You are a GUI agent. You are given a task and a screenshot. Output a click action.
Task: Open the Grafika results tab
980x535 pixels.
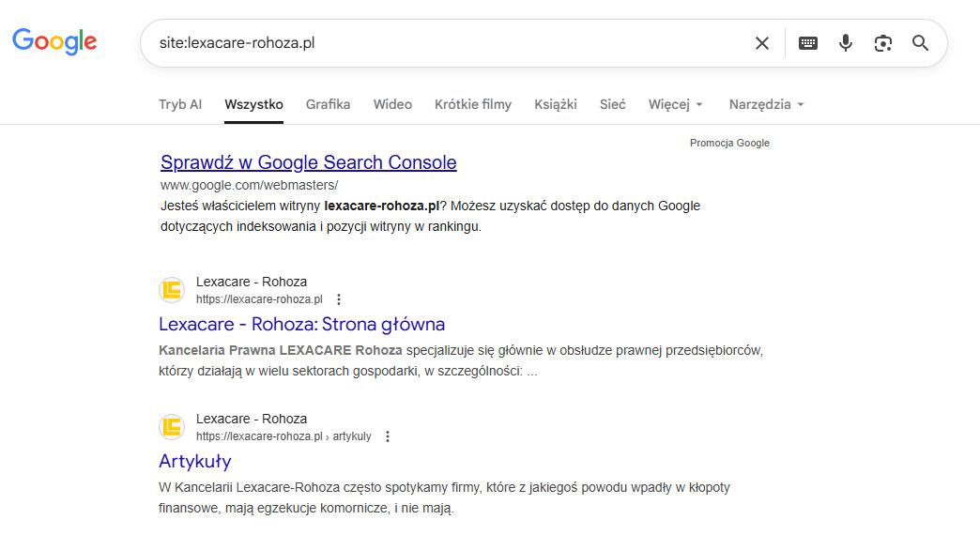coord(329,104)
